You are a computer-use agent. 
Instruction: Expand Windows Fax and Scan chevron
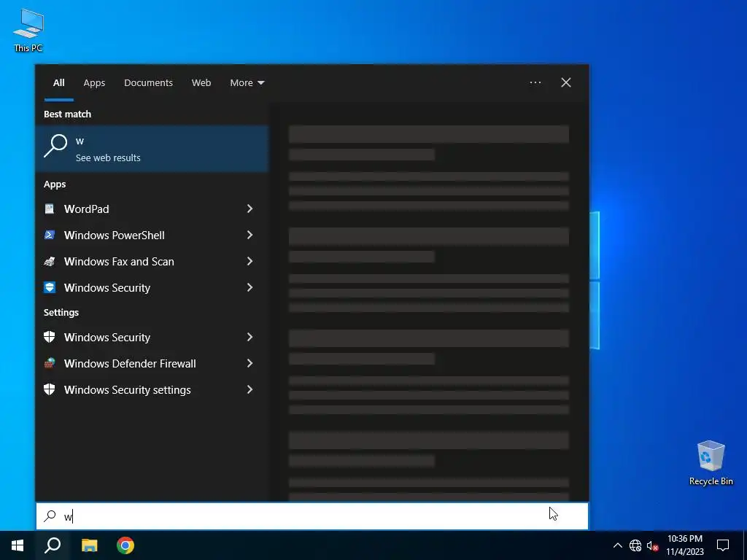(x=249, y=261)
